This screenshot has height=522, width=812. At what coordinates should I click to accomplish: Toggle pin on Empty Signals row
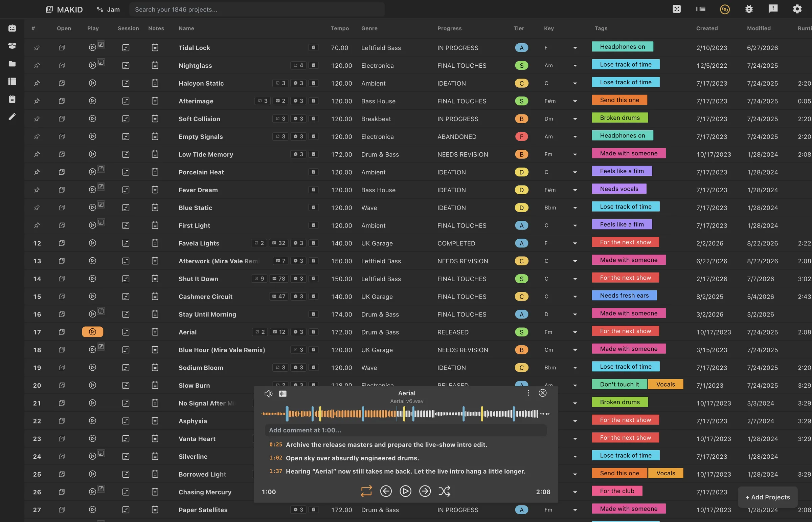(37, 137)
